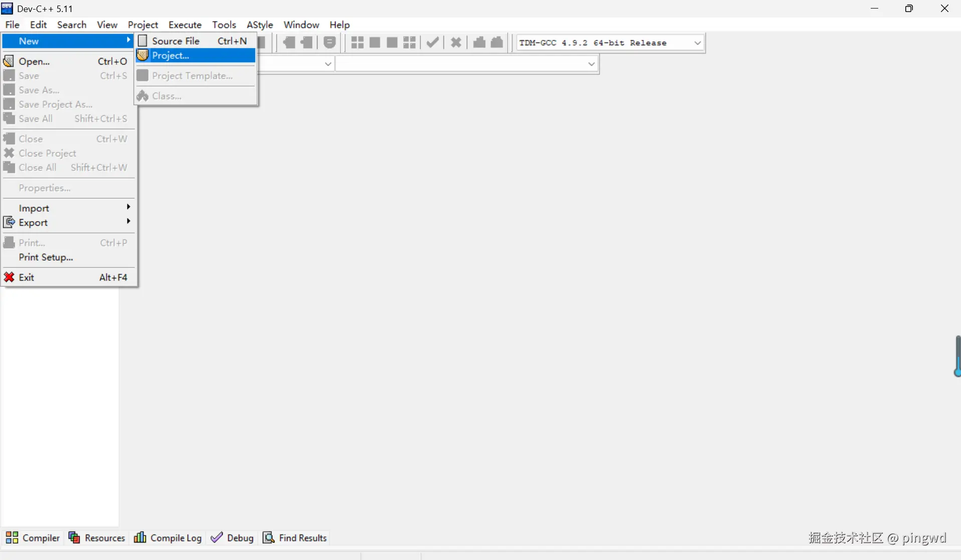This screenshot has width=961, height=560.
Task: Switch to the Compile Log tab
Action: [168, 538]
